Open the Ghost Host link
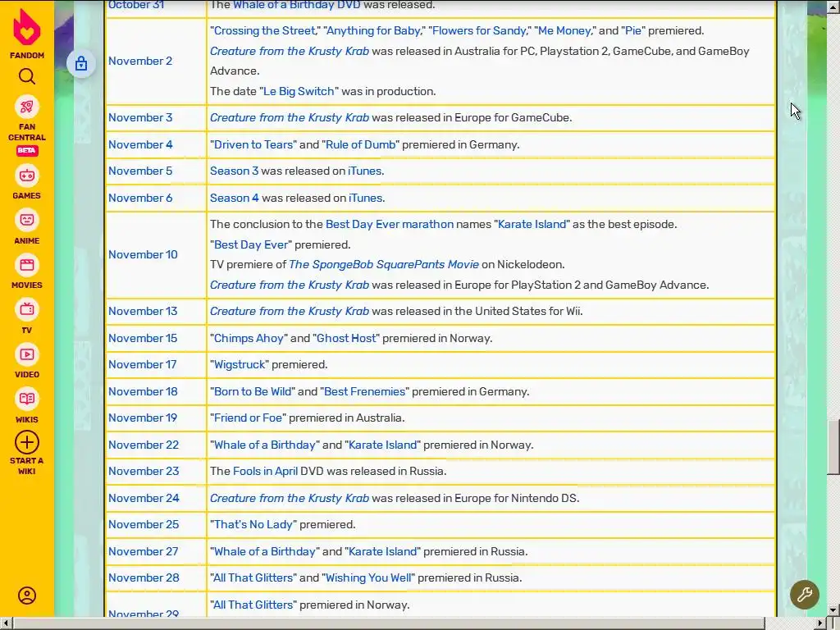Screen dimensions: 840x630 pyautogui.click(x=347, y=339)
